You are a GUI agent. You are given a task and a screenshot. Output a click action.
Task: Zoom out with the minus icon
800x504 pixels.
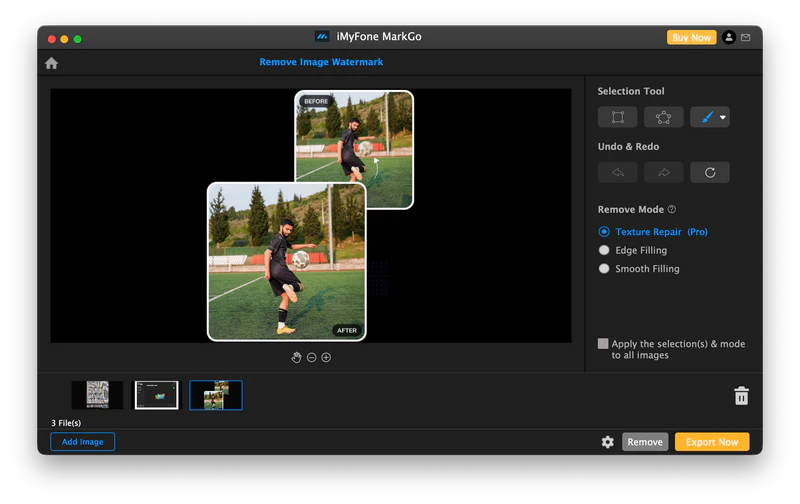pyautogui.click(x=311, y=357)
